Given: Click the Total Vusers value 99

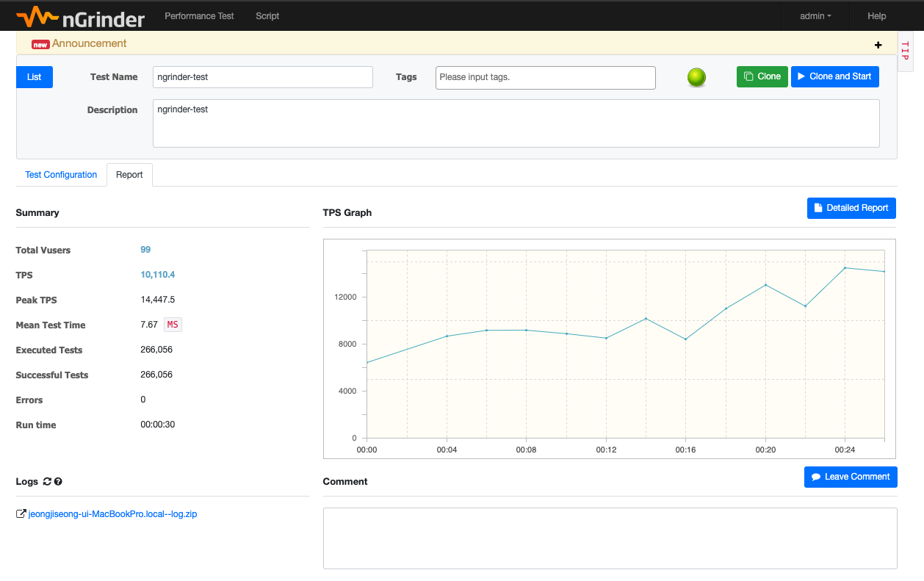Looking at the screenshot, I should [x=145, y=250].
